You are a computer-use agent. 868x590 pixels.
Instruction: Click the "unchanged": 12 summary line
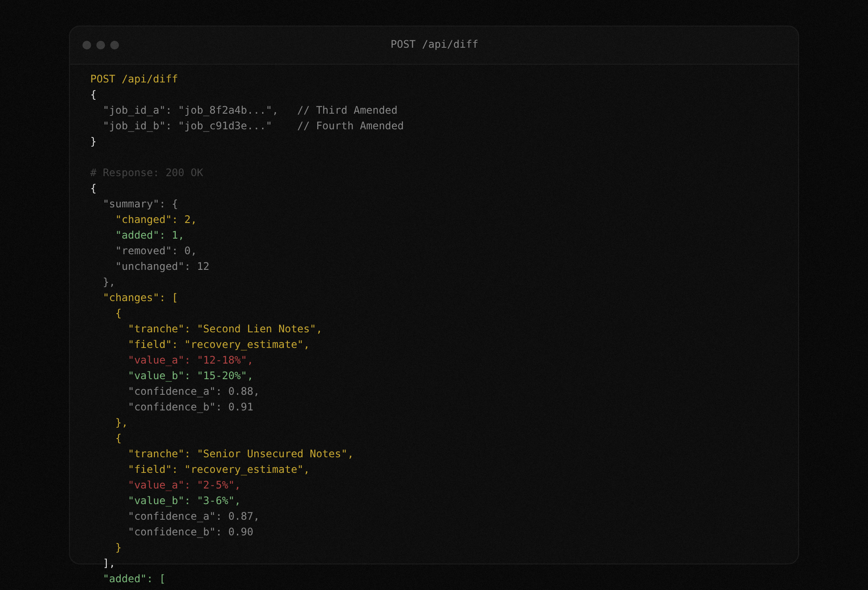(x=162, y=267)
